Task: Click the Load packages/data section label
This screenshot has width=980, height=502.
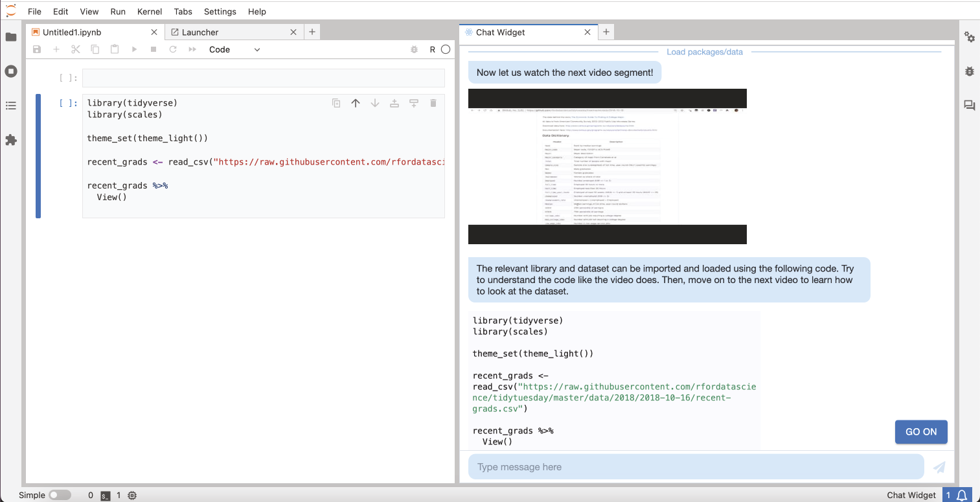Action: [705, 52]
